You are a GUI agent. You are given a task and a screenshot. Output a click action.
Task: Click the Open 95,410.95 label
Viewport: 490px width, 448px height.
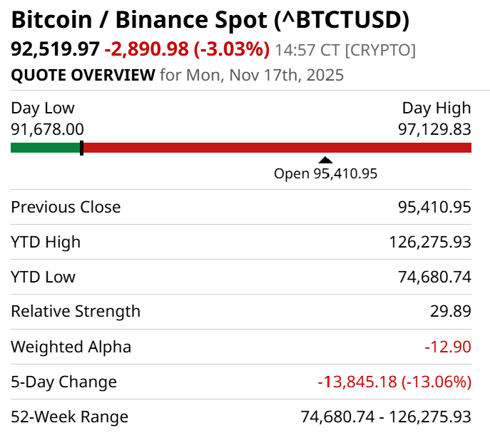point(325,173)
